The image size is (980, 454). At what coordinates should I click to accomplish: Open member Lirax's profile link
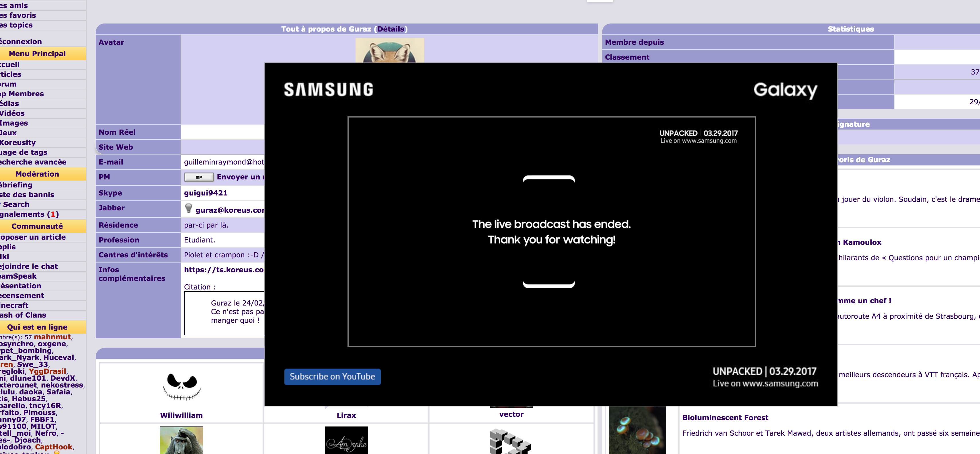click(x=346, y=415)
